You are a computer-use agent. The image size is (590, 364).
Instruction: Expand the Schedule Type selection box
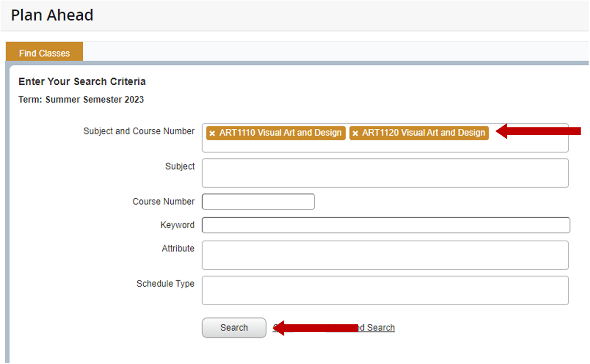coord(385,291)
